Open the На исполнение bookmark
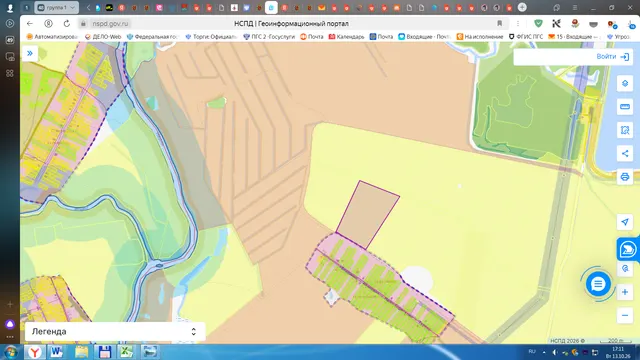 pos(480,37)
